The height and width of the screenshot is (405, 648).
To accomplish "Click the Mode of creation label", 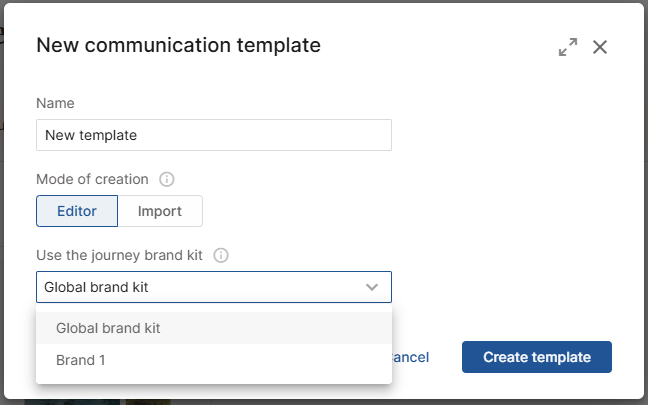I will point(92,180).
